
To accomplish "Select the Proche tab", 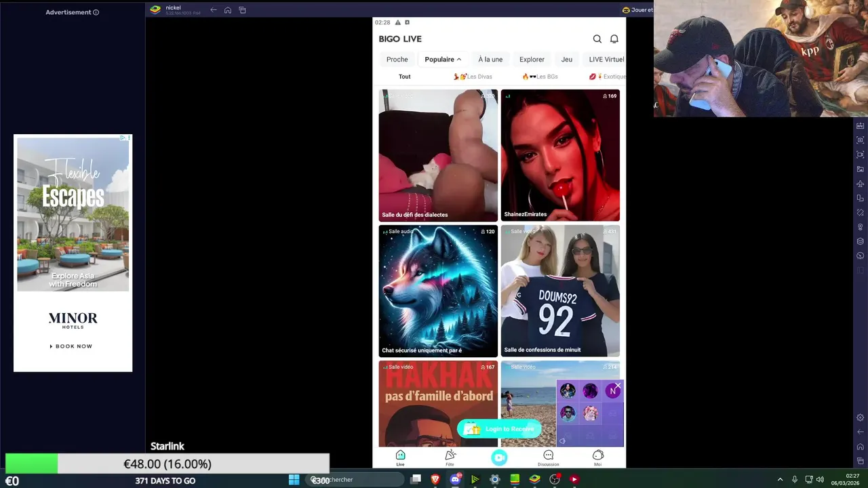I will pyautogui.click(x=397, y=60).
